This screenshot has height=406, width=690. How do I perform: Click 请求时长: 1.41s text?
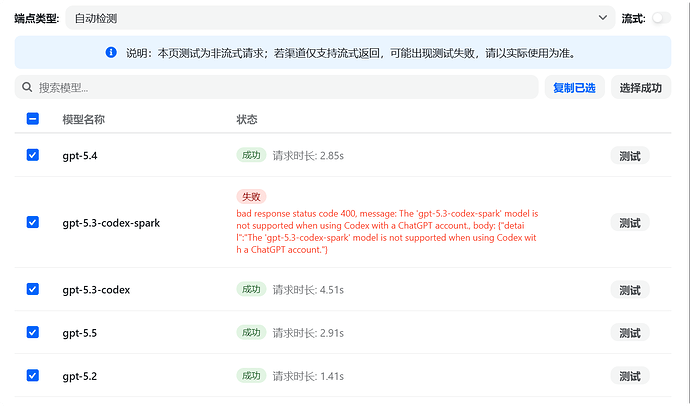pos(308,376)
